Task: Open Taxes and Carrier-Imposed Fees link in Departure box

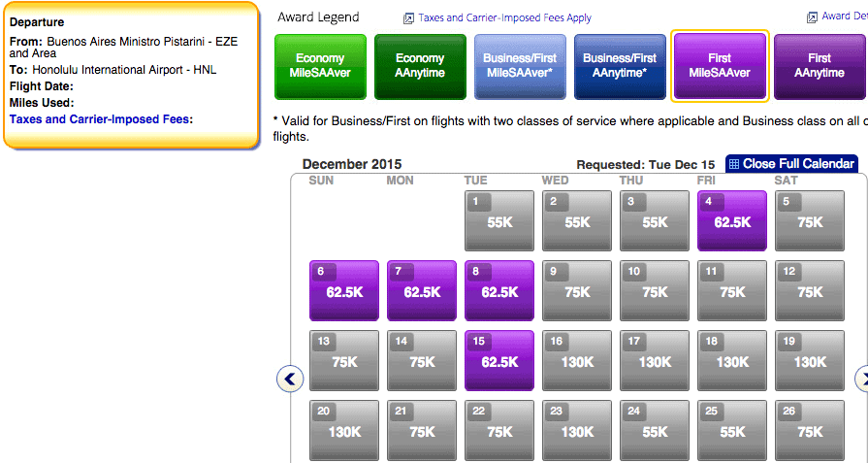Action: click(100, 119)
